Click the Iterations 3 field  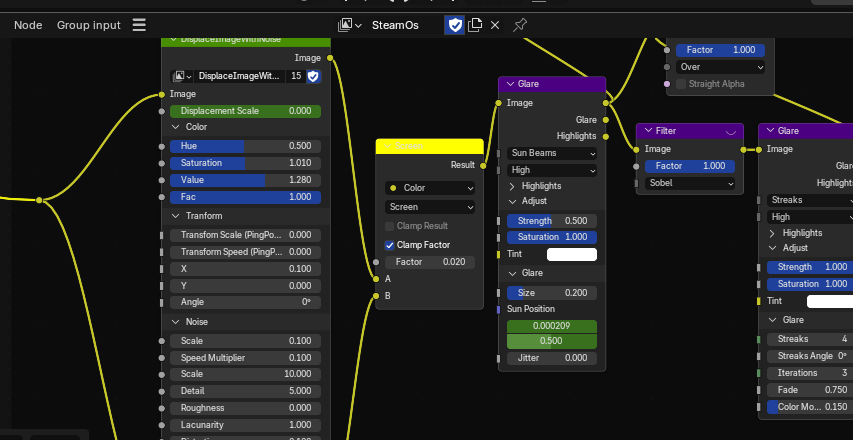pos(810,373)
